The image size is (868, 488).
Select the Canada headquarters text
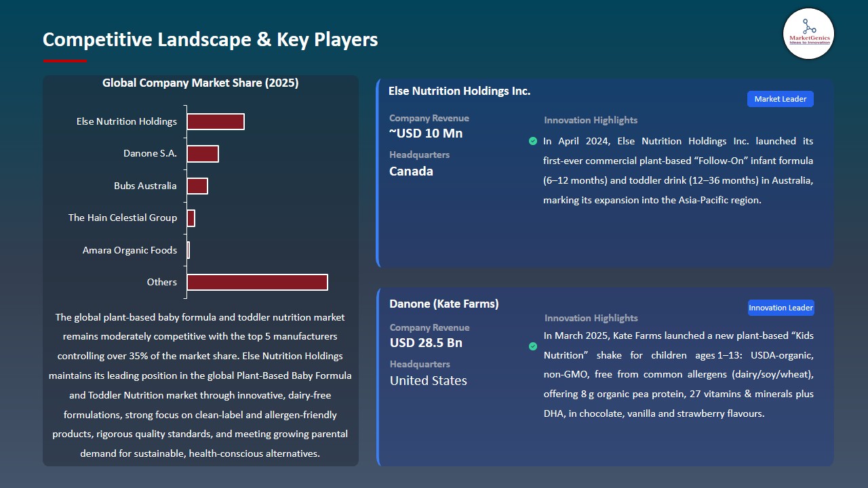point(411,171)
